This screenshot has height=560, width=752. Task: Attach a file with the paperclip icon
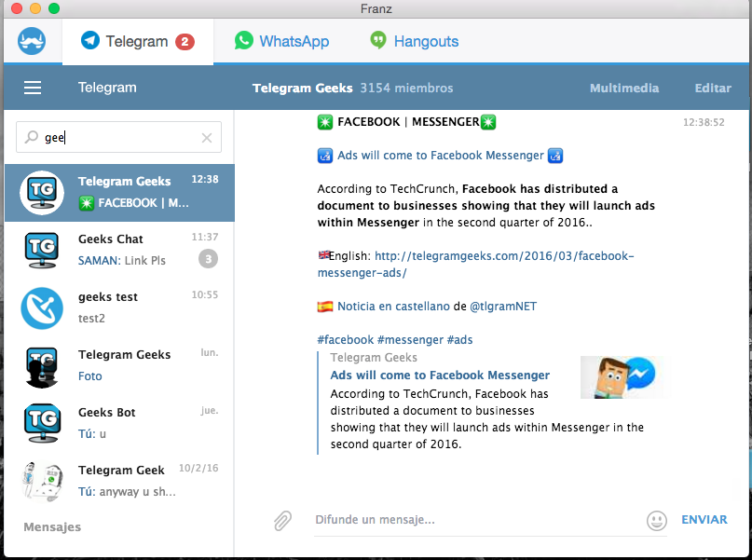pyautogui.click(x=283, y=520)
